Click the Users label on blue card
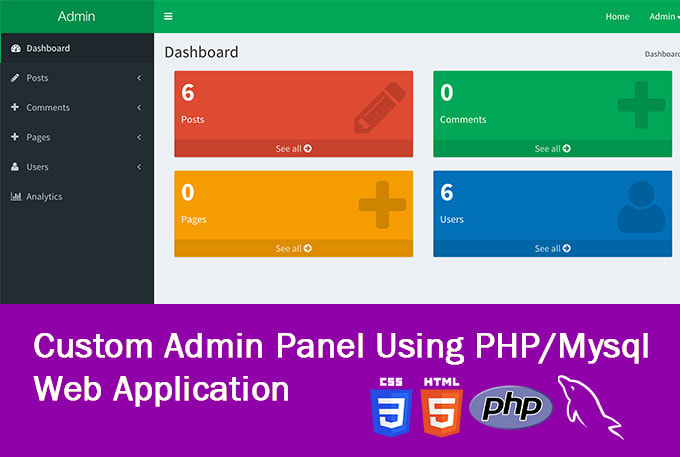The height and width of the screenshot is (457, 680). 451,219
